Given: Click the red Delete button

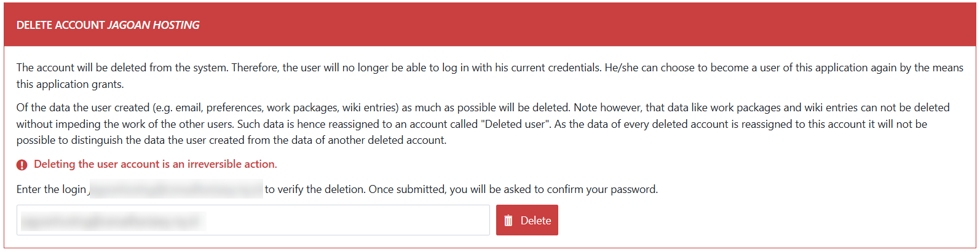Looking at the screenshot, I should [527, 220].
